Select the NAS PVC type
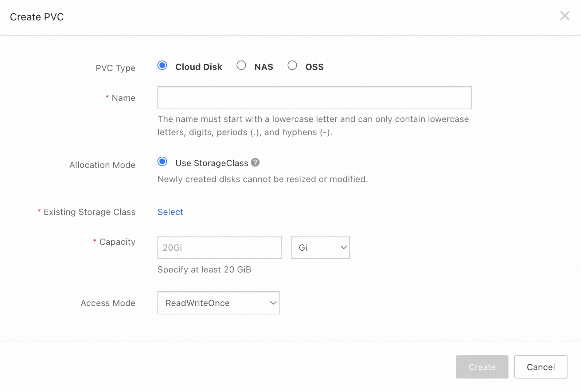This screenshot has width=581, height=392. coord(241,66)
